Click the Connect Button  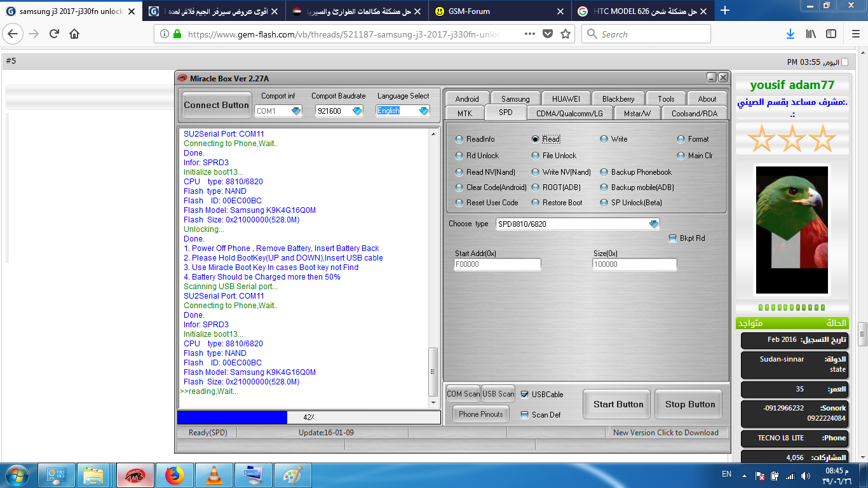click(217, 105)
